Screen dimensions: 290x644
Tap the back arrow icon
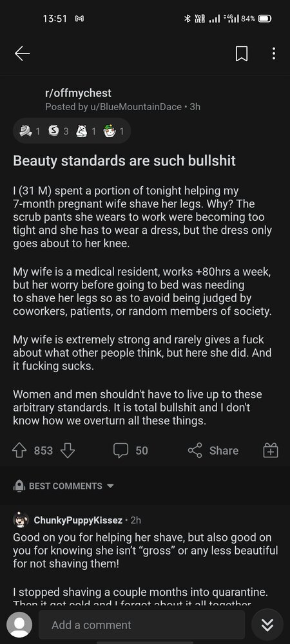(22, 53)
